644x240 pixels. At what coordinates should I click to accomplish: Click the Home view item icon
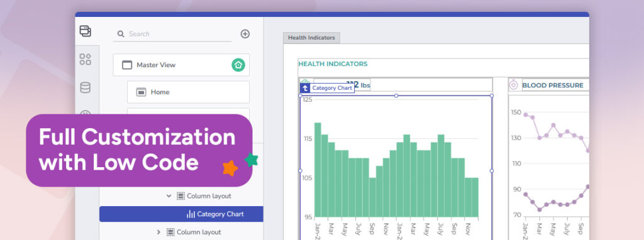[141, 92]
